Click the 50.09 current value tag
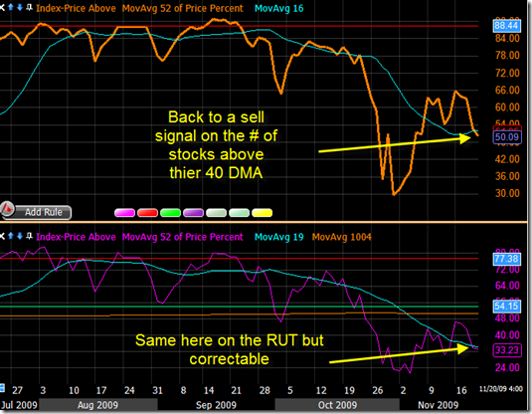 pyautogui.click(x=506, y=137)
